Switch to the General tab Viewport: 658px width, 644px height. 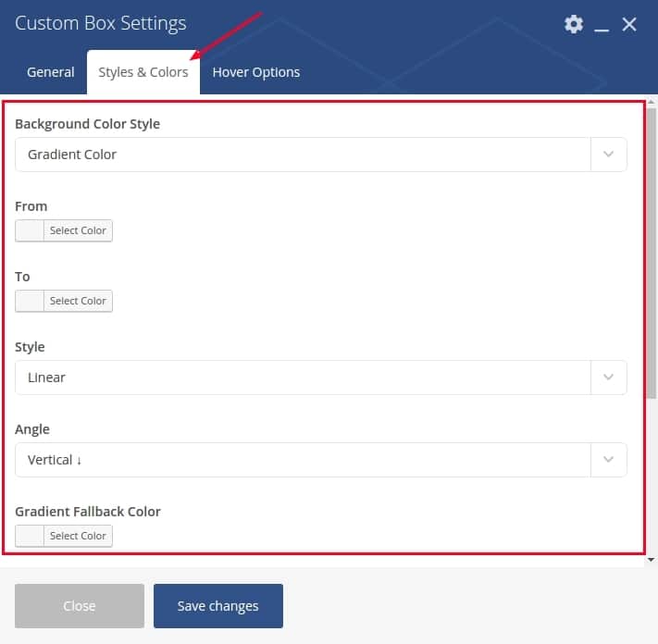(x=50, y=72)
